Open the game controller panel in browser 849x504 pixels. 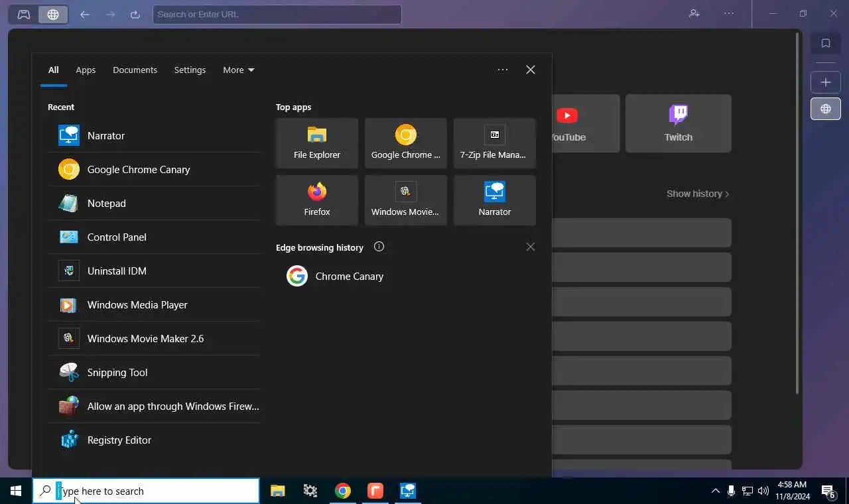click(x=24, y=14)
